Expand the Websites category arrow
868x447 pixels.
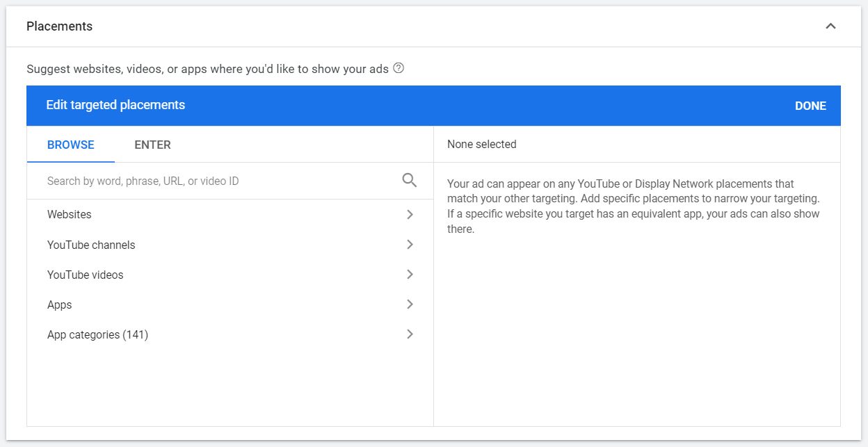(410, 215)
